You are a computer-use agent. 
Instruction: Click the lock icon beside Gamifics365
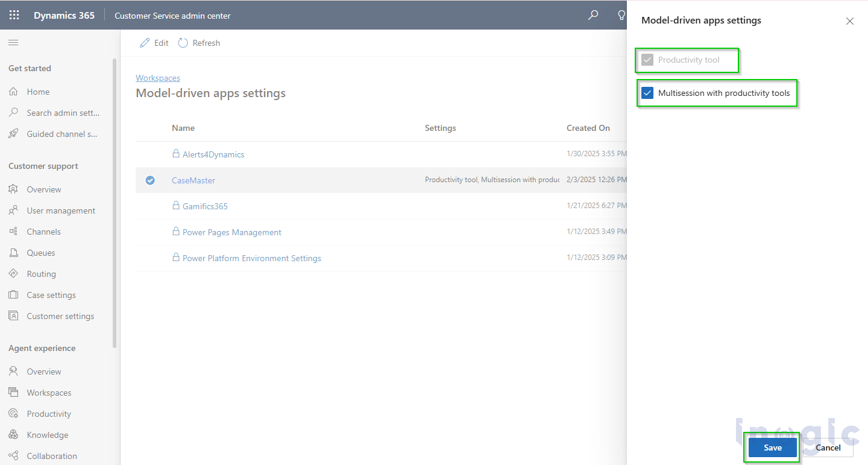pos(176,206)
